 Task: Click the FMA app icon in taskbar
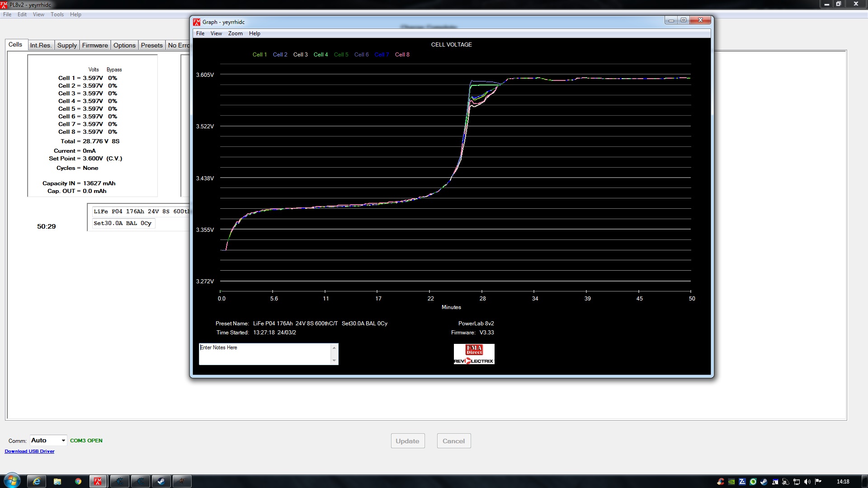[x=98, y=481]
